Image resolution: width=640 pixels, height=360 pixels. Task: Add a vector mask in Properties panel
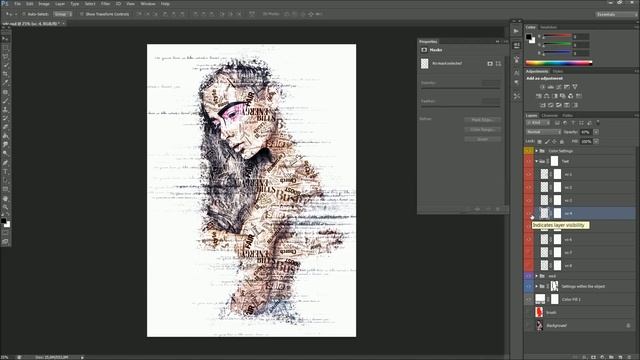[x=498, y=64]
